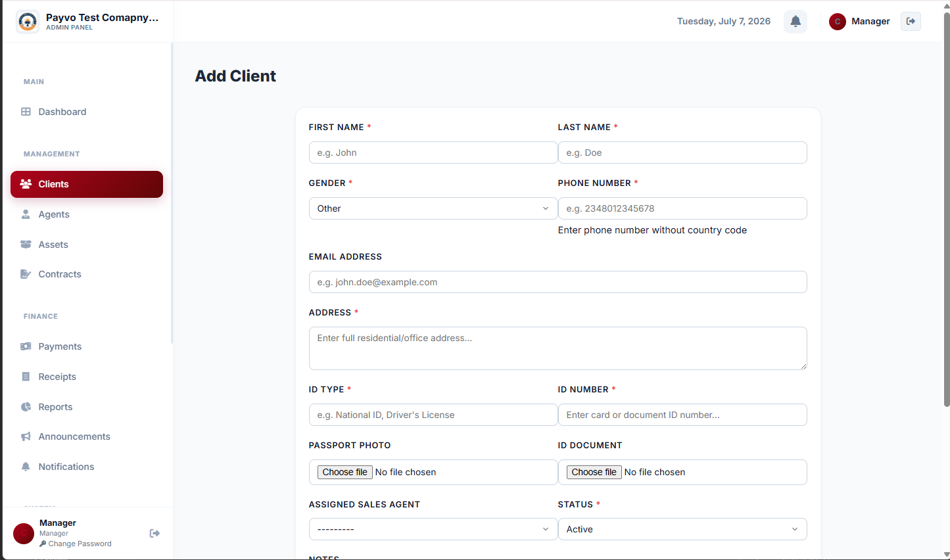The width and height of the screenshot is (950, 560).
Task: Click the Reports pie chart icon
Action: 26,407
